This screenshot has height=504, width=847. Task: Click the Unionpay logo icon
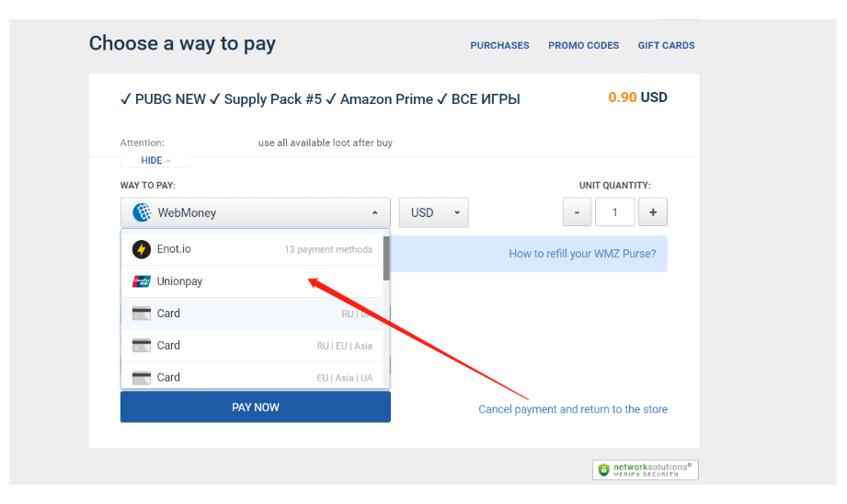[x=142, y=281]
